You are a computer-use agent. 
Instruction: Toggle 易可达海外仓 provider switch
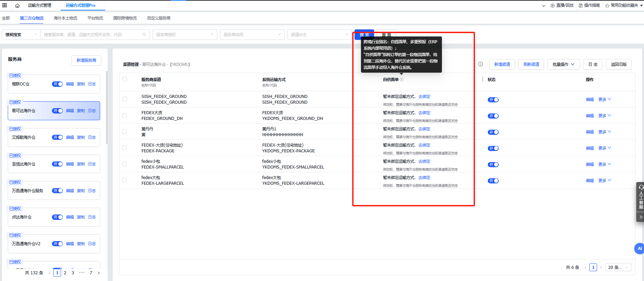[x=57, y=111]
